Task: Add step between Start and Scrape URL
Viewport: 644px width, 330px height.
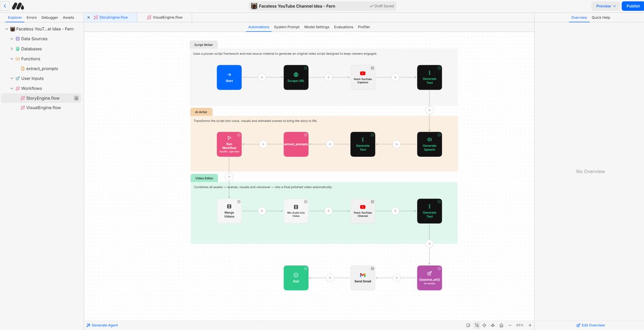Action: (x=262, y=77)
